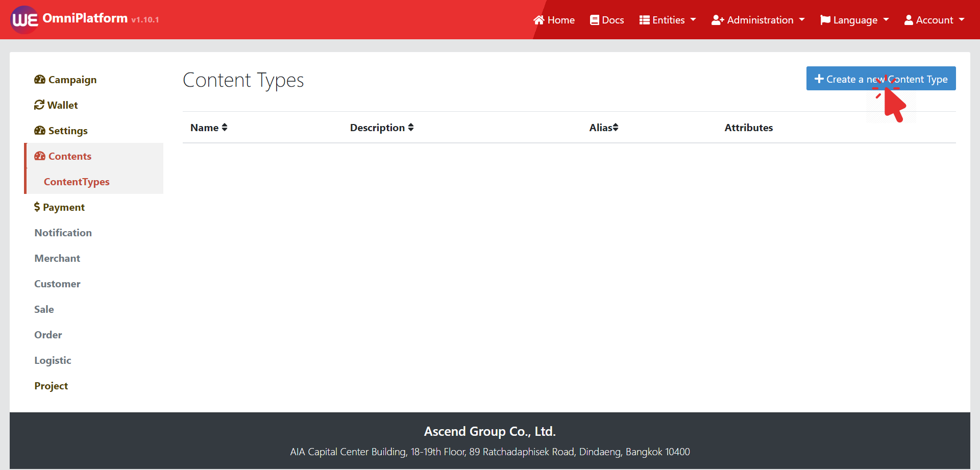Open the Notification sidebar menu item

(x=63, y=233)
